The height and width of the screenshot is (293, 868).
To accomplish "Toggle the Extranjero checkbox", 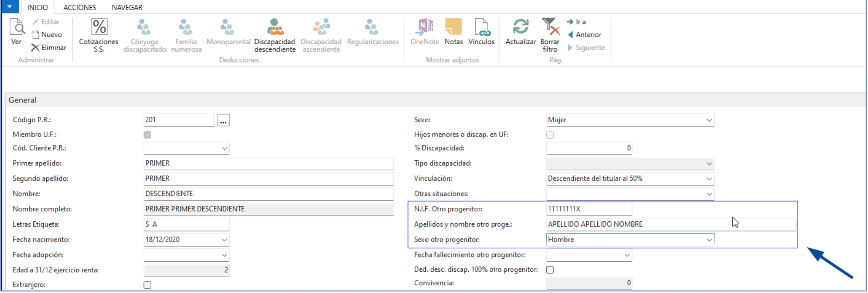I will 147,285.
